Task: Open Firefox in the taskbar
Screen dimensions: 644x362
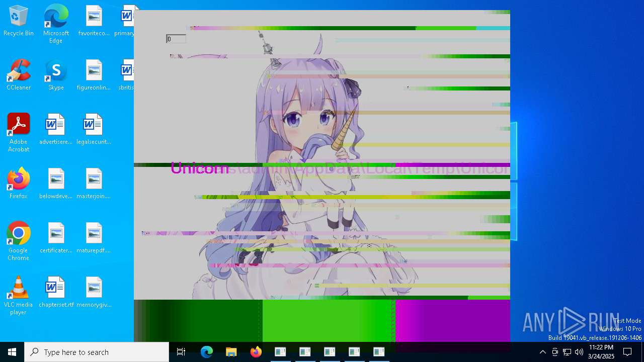Action: tap(256, 352)
